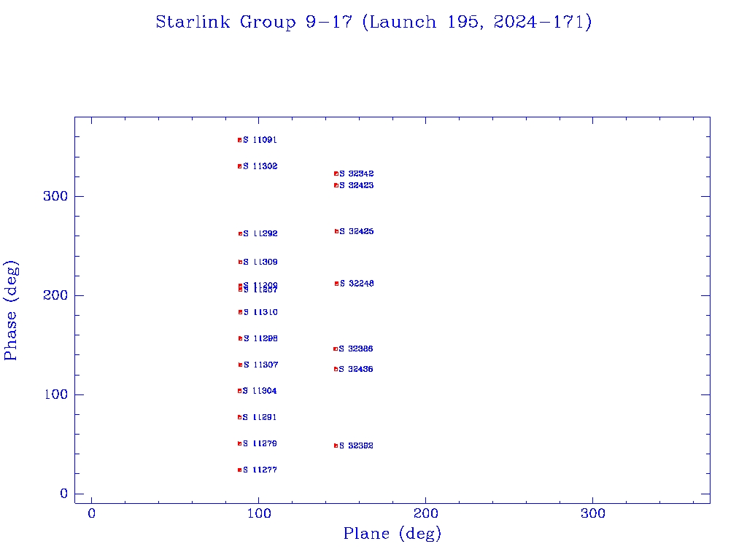Click the 'S 32423' satellite label

(356, 185)
